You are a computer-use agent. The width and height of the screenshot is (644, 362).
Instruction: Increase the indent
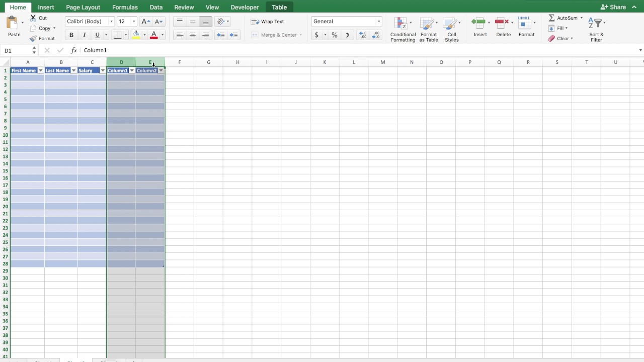coord(233,35)
